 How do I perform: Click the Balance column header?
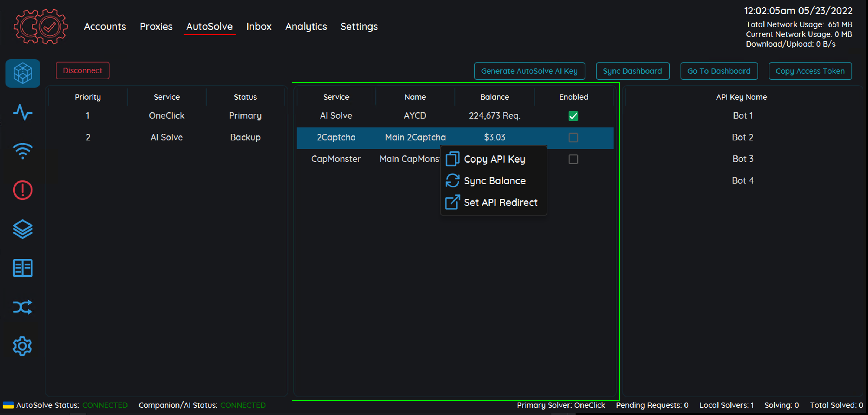tap(494, 97)
